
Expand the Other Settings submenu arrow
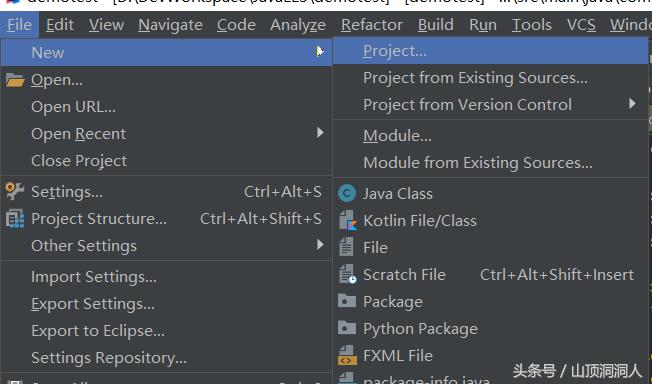320,245
